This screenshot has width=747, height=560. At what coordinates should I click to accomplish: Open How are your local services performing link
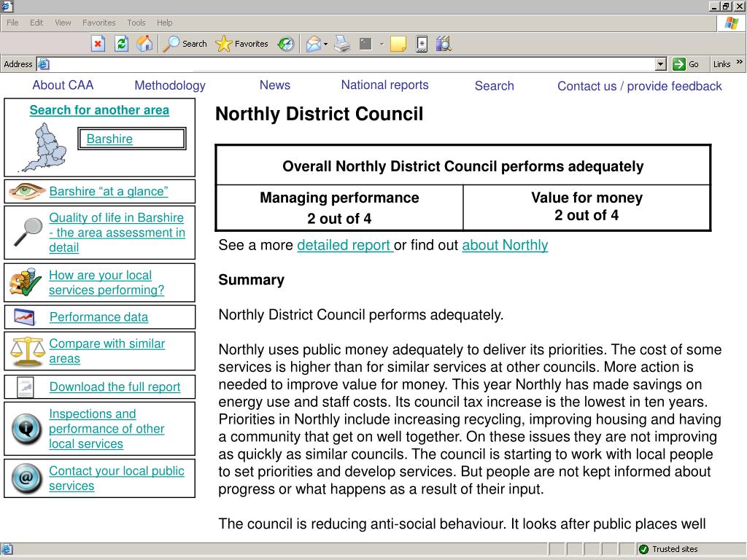pos(107,282)
